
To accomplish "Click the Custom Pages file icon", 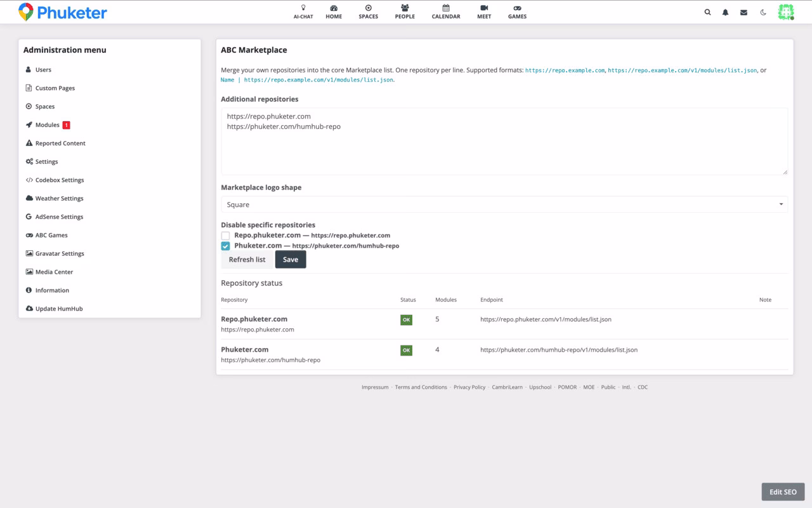I will pos(29,88).
